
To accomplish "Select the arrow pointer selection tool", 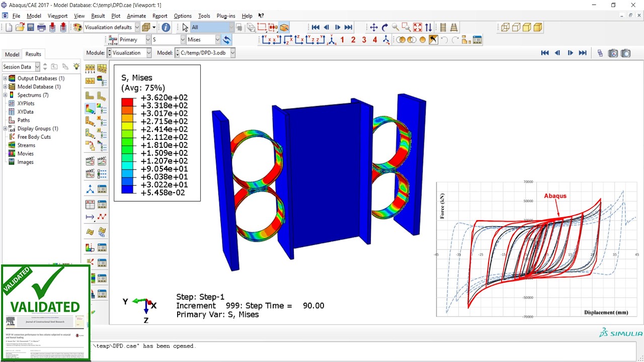I will pyautogui.click(x=185, y=27).
